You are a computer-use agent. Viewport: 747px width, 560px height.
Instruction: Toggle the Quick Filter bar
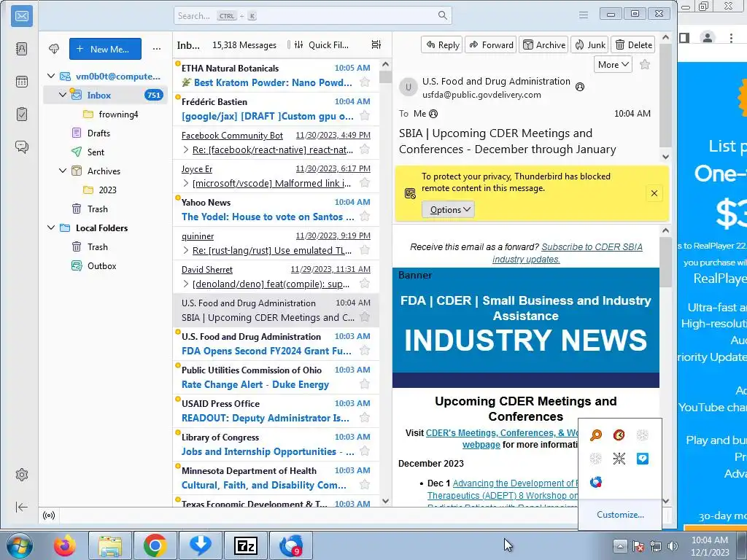click(x=321, y=44)
